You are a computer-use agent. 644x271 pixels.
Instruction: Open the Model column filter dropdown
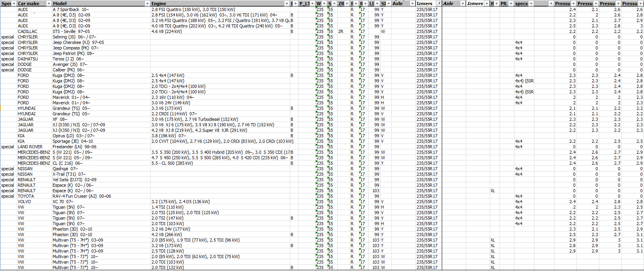147,4
